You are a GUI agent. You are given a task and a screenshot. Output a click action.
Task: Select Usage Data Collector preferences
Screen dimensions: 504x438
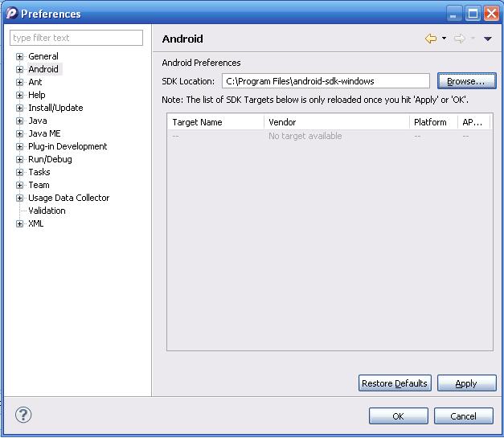coord(69,198)
